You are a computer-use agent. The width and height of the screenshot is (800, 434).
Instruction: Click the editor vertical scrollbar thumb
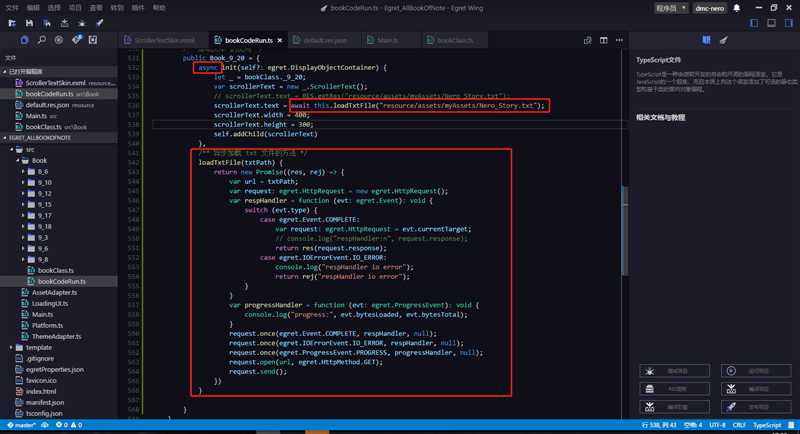tap(624, 231)
